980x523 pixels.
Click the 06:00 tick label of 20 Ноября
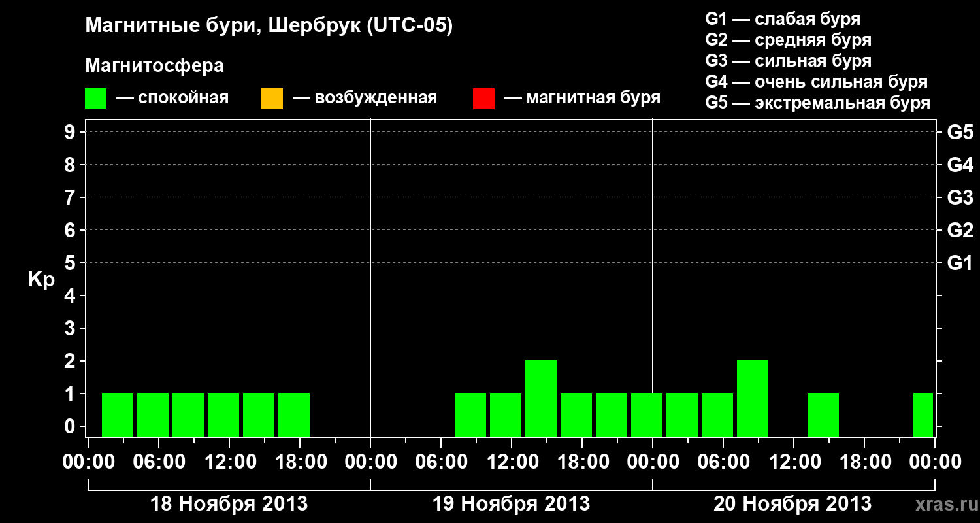[x=723, y=462]
